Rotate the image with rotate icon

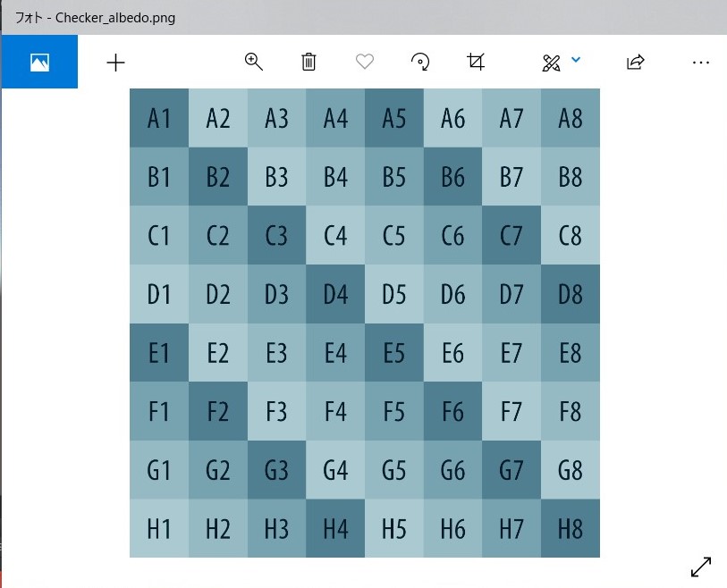pos(420,62)
